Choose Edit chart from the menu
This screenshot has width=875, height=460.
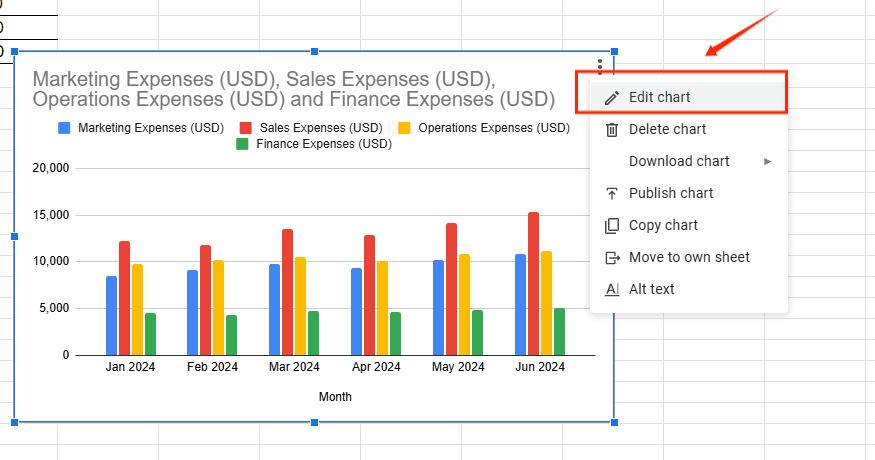659,97
